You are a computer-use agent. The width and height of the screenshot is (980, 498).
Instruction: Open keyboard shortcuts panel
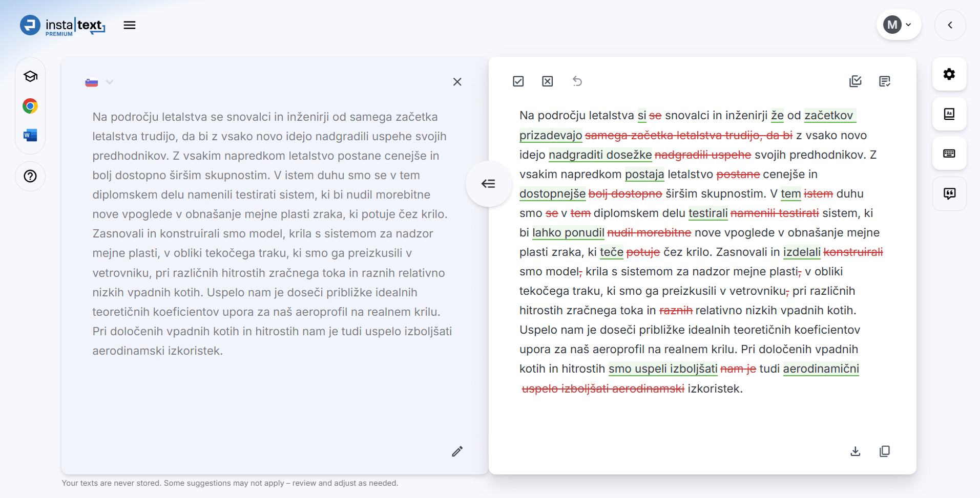pyautogui.click(x=949, y=154)
